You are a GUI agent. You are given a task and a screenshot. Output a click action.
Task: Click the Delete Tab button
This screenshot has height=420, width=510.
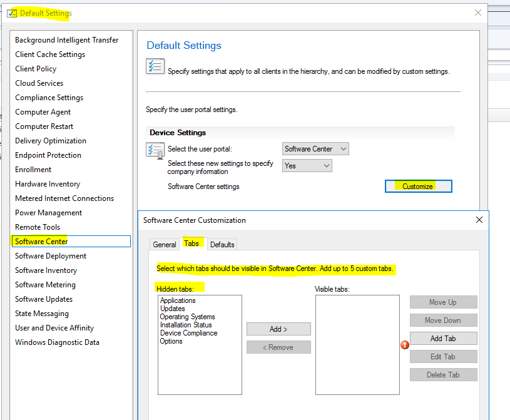tap(443, 375)
